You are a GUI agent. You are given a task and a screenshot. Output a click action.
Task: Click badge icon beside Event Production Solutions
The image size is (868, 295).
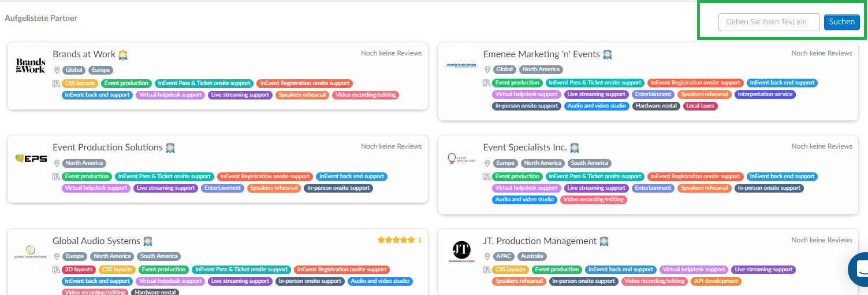tap(170, 148)
